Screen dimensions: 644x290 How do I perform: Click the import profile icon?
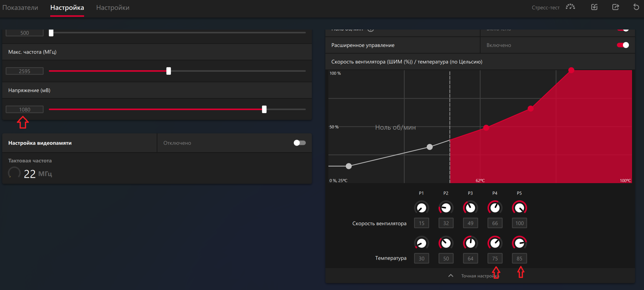[594, 7]
